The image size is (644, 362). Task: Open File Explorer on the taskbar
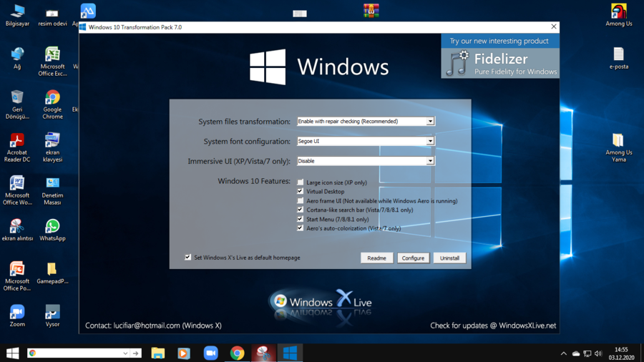click(158, 353)
